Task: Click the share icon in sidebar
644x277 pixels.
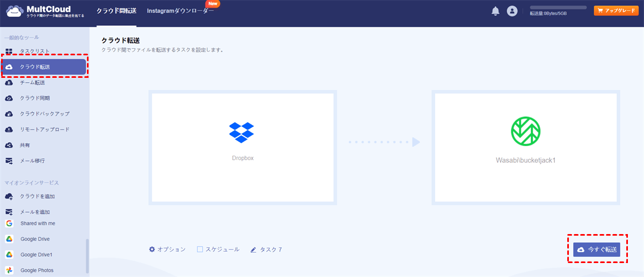Action: click(9, 145)
